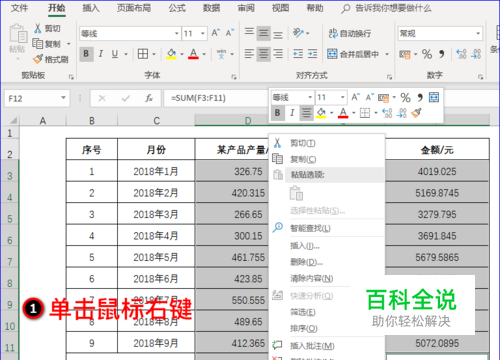
Task: Click the mini toolbar format painter brush
Action: (x=416, y=113)
